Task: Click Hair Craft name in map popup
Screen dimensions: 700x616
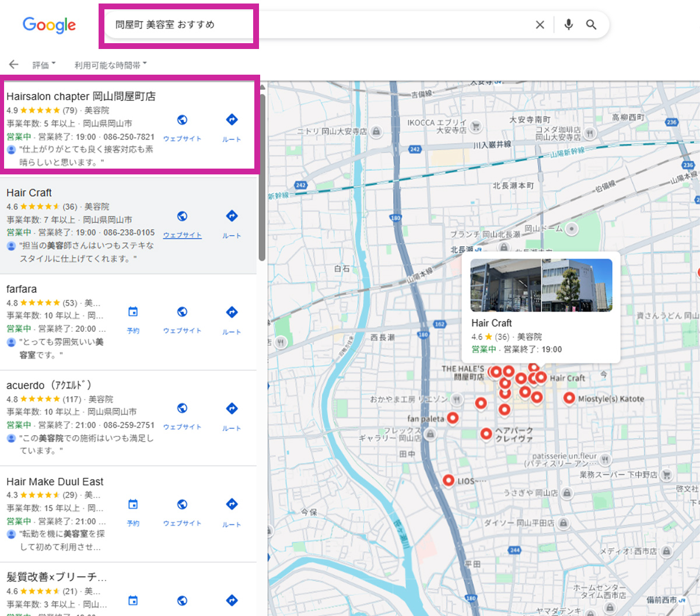Action: [x=492, y=323]
